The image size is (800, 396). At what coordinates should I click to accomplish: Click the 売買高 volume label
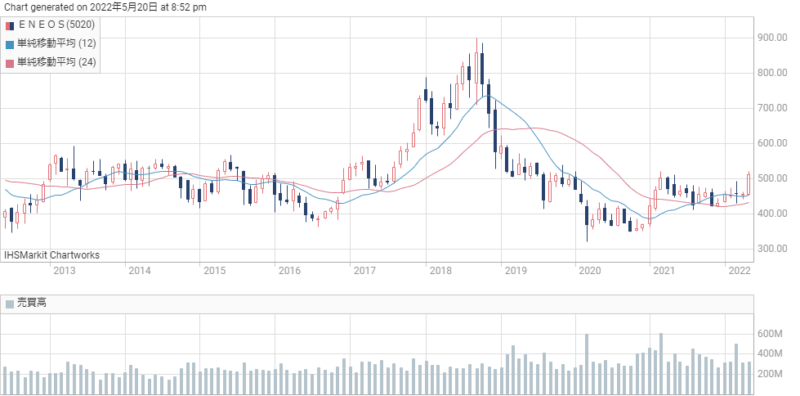(32, 304)
